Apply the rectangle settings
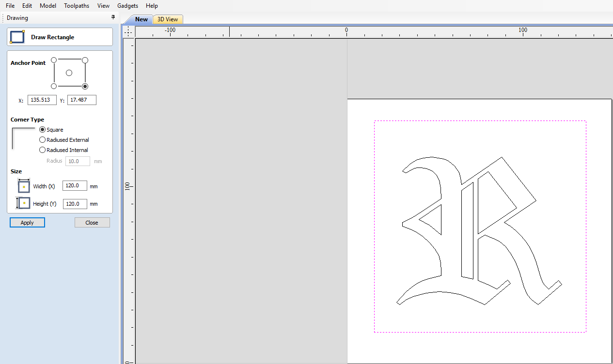Screen dimensions: 613x364 pos(27,222)
